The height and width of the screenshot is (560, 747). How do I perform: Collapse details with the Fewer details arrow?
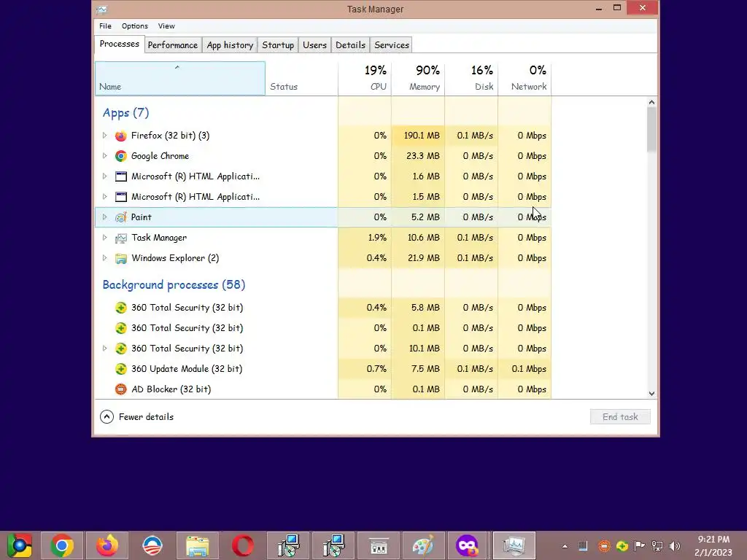point(107,417)
